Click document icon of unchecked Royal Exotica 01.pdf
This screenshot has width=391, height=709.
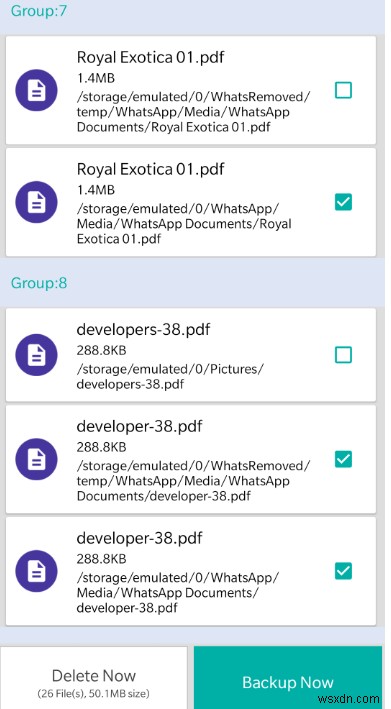tap(37, 90)
